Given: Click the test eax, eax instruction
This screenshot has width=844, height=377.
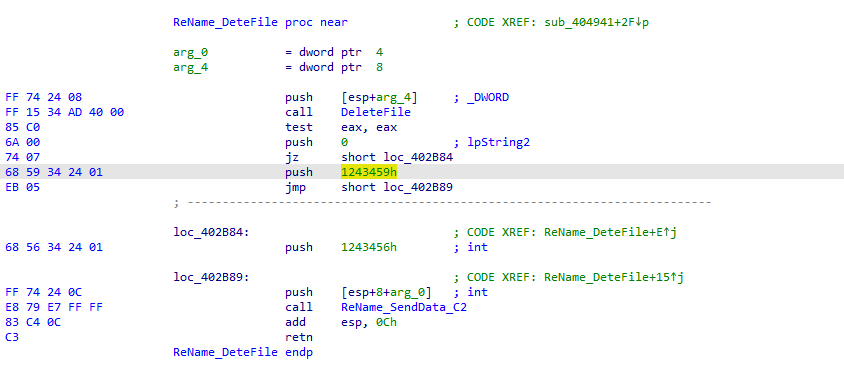Looking at the screenshot, I should pyautogui.click(x=341, y=127).
